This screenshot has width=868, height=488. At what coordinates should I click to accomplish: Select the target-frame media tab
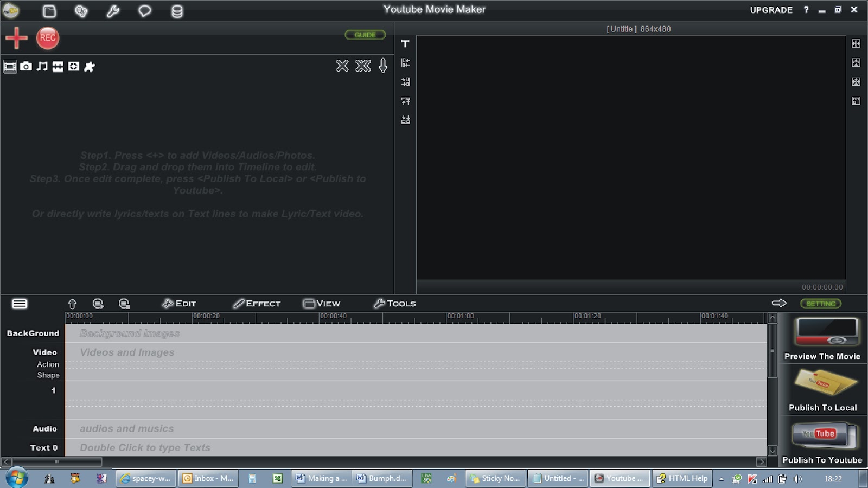(74, 67)
